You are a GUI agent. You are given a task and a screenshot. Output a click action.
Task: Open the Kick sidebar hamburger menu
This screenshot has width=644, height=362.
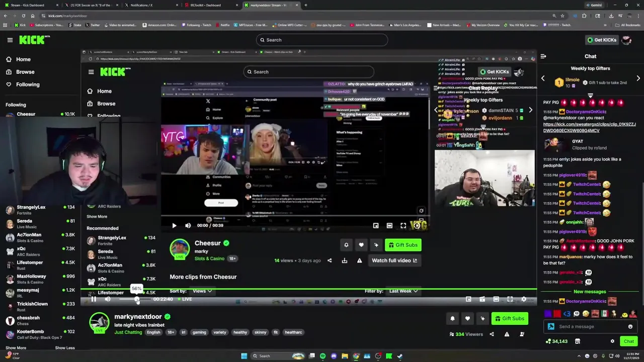pos(10,40)
